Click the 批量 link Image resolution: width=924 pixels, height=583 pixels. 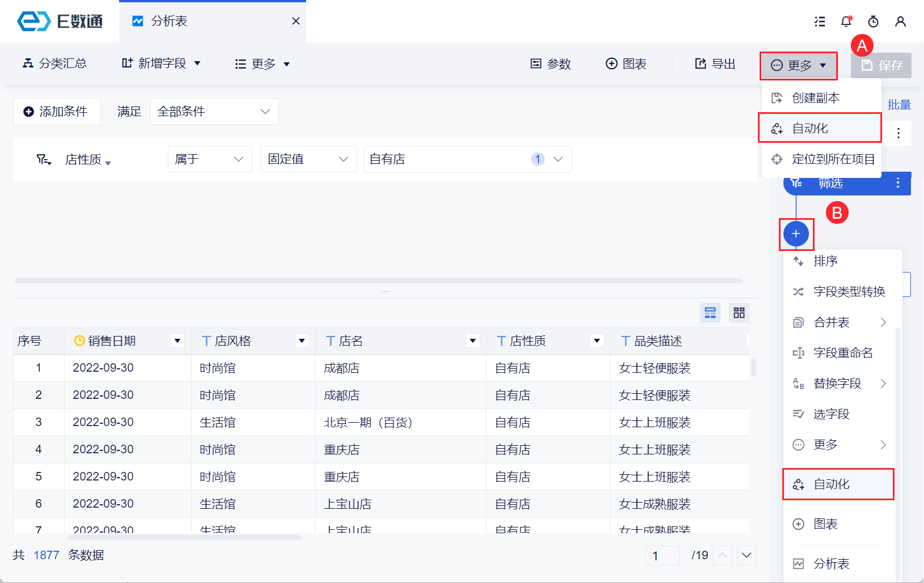point(899,105)
